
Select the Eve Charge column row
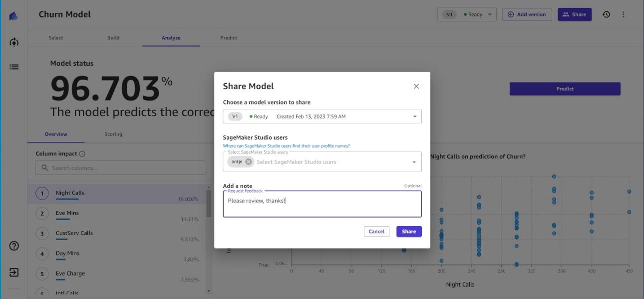(117, 274)
